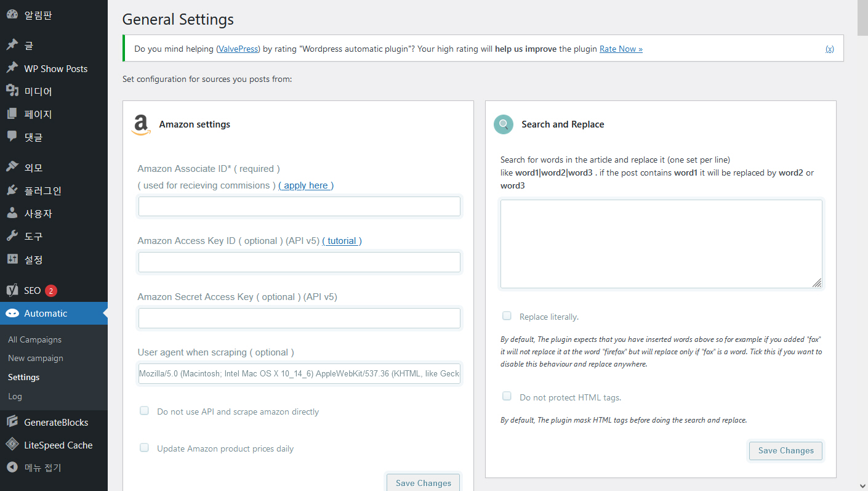Click the media icon beside 미디어

pyautogui.click(x=12, y=91)
